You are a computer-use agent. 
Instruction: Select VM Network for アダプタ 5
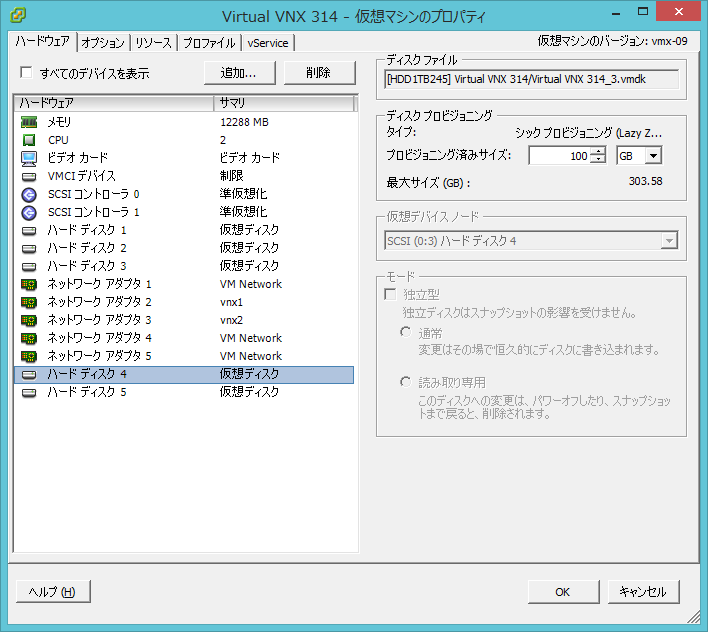pos(251,356)
